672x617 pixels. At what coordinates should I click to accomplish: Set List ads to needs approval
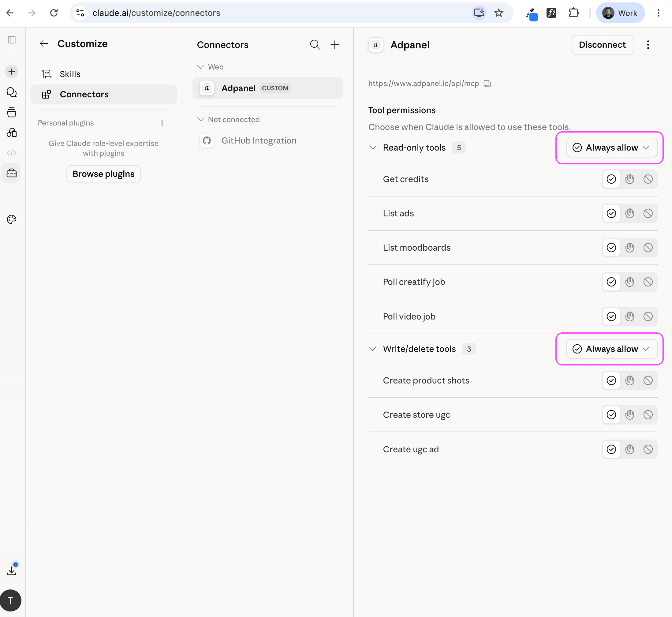pyautogui.click(x=629, y=213)
